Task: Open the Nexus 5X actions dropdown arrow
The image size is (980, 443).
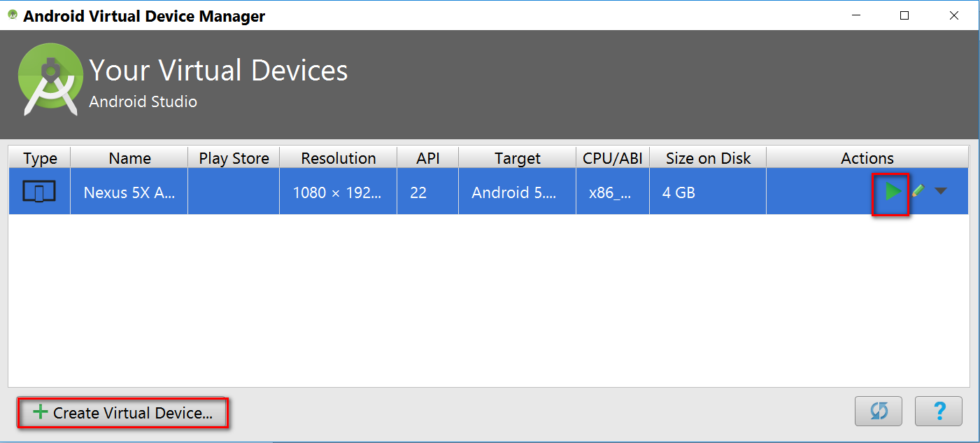Action: pos(941,190)
